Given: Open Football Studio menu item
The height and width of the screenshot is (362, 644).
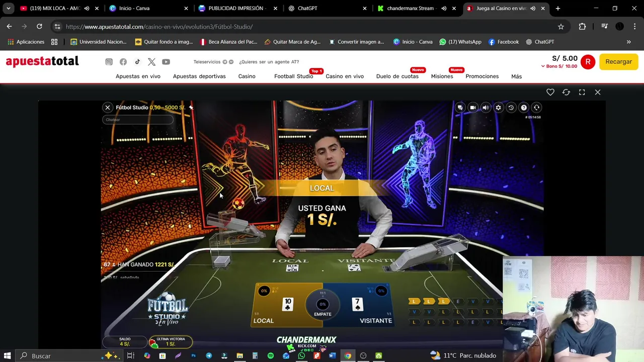Looking at the screenshot, I should click(x=294, y=76).
